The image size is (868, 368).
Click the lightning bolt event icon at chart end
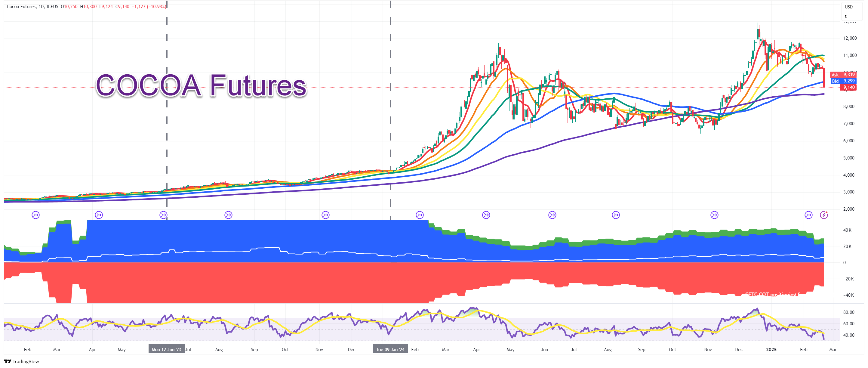[x=824, y=215]
